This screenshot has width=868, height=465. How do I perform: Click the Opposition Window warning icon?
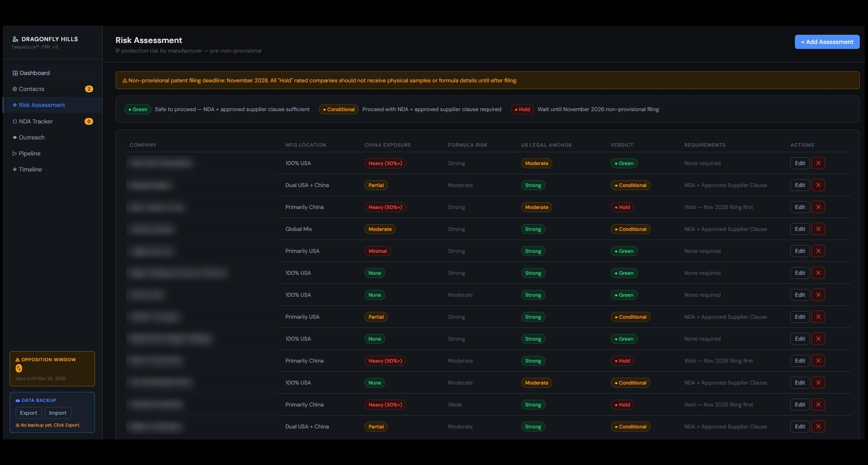pos(18,360)
